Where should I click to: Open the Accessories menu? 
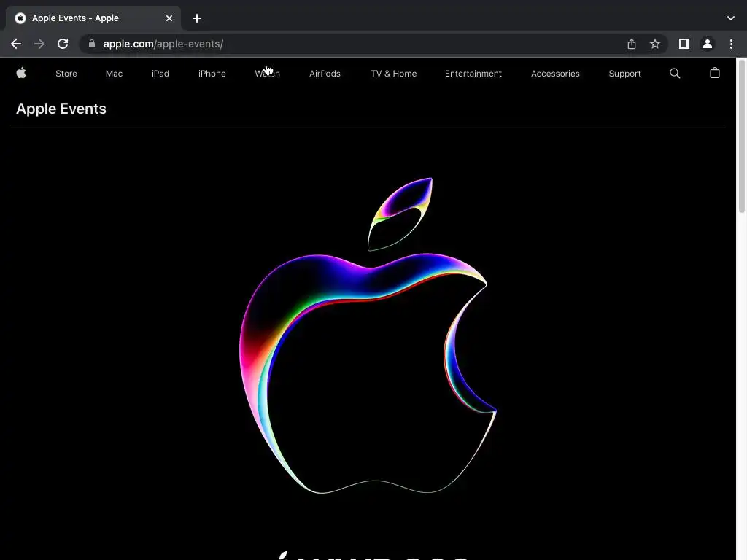point(555,74)
